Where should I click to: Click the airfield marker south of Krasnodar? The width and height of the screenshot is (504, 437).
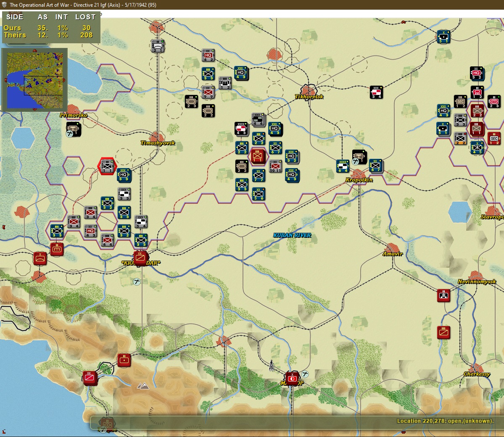137,282
